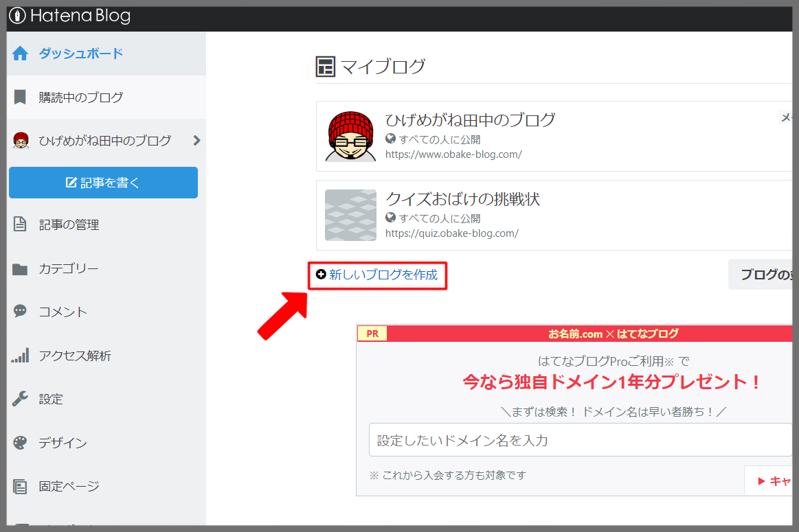Click the Hatena Blog title text
The height and width of the screenshot is (532, 799).
pyautogui.click(x=80, y=16)
